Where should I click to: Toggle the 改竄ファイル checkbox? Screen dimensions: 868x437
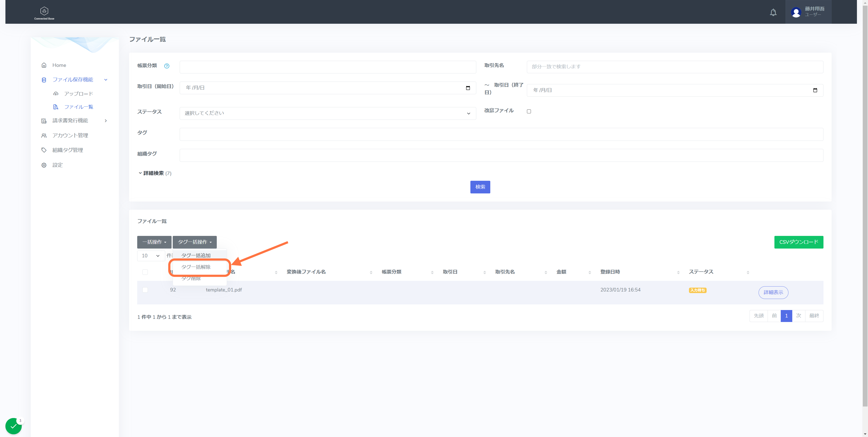pyautogui.click(x=529, y=111)
